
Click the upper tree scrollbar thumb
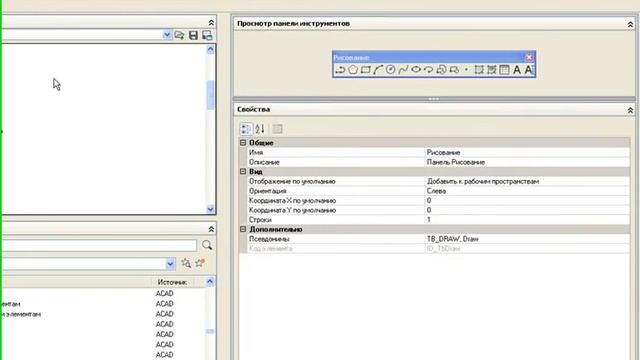210,95
